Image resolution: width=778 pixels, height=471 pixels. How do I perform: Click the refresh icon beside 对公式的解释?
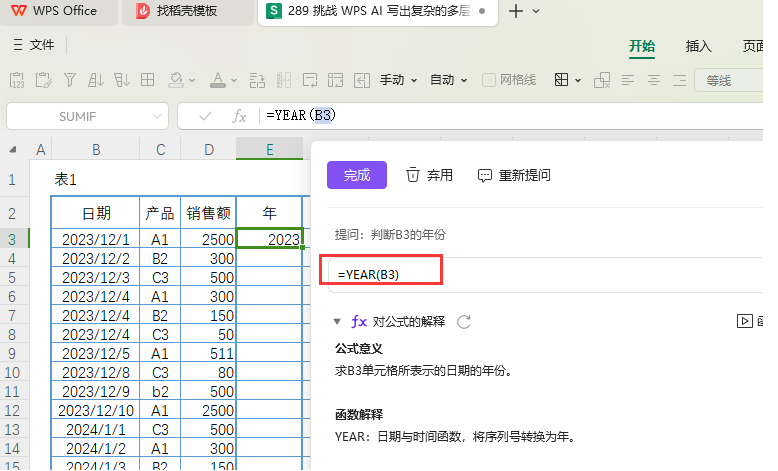pos(464,322)
